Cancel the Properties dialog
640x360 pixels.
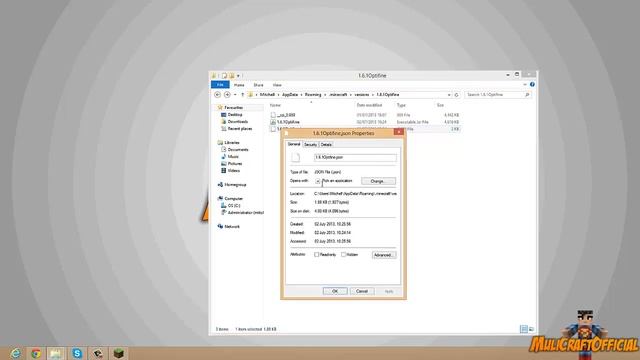tap(362, 291)
